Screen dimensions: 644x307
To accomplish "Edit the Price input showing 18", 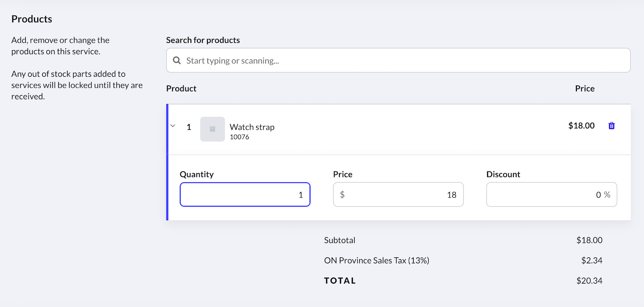I will 398,194.
